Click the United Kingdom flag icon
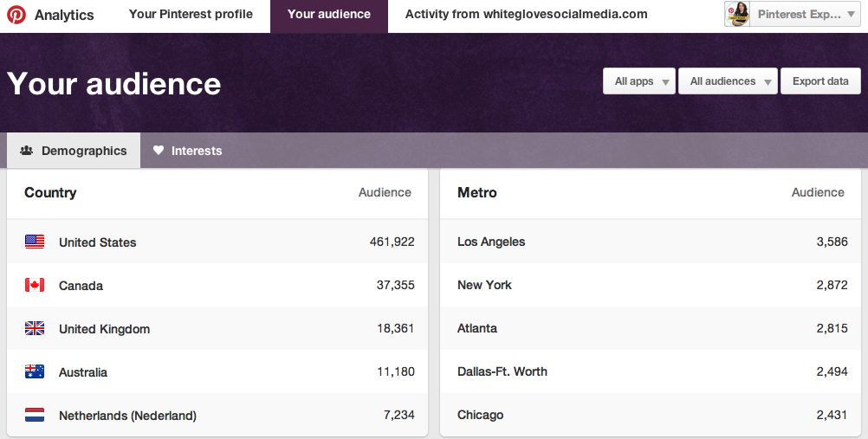This screenshot has height=439, width=868. 35,328
